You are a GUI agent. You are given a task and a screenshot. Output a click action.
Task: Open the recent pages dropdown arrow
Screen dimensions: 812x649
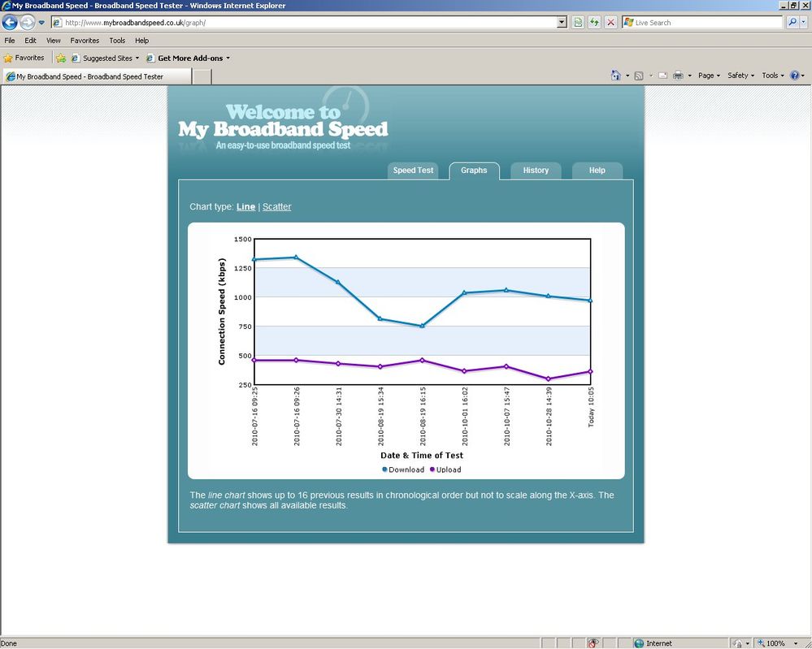coord(41,23)
